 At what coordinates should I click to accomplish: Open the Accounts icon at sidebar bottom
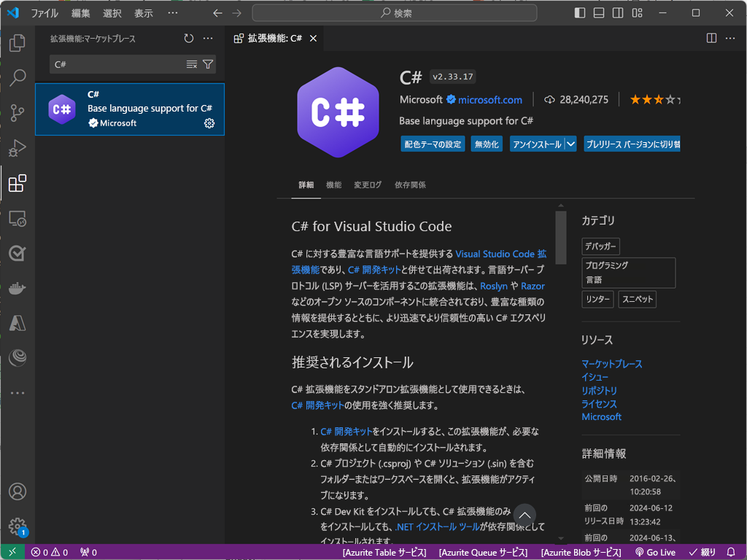point(18,492)
